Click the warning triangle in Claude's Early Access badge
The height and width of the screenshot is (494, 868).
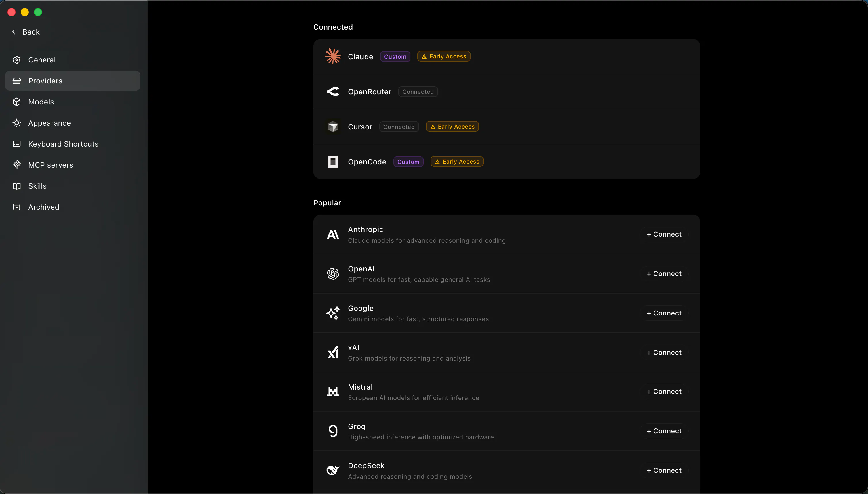(424, 57)
